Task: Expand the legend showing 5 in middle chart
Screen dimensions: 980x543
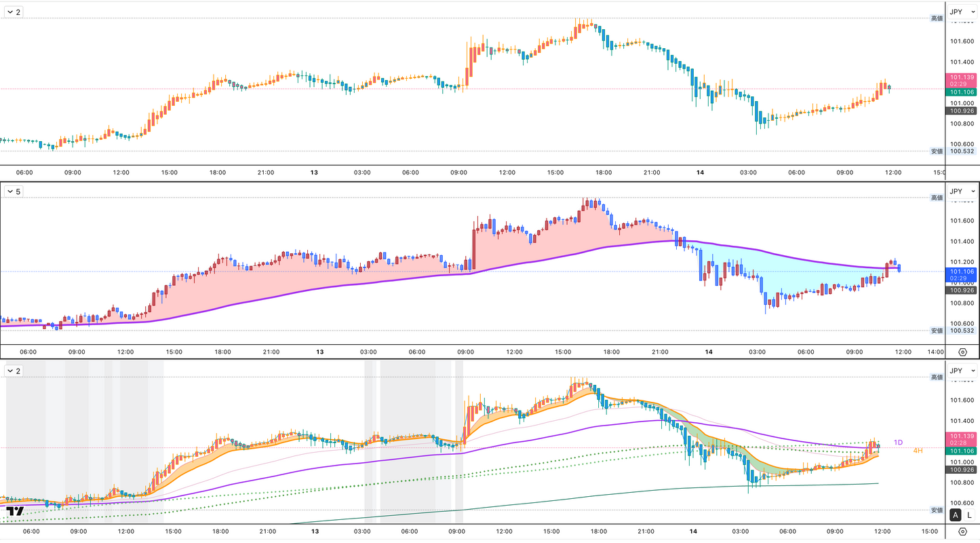Action: pyautogui.click(x=14, y=191)
